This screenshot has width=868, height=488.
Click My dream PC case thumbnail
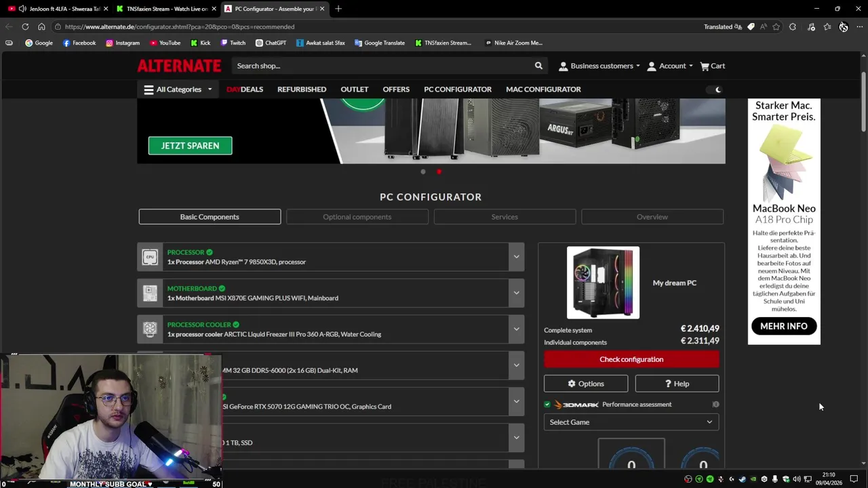click(x=603, y=283)
